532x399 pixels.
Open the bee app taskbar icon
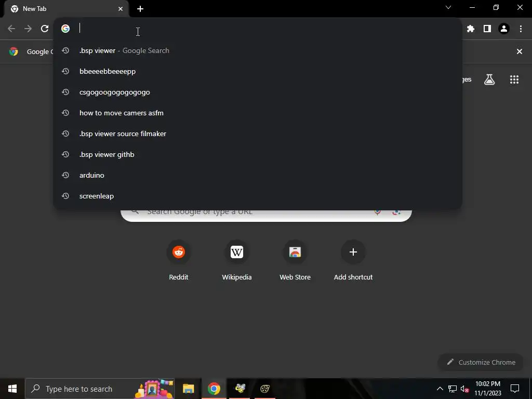tap(240, 389)
